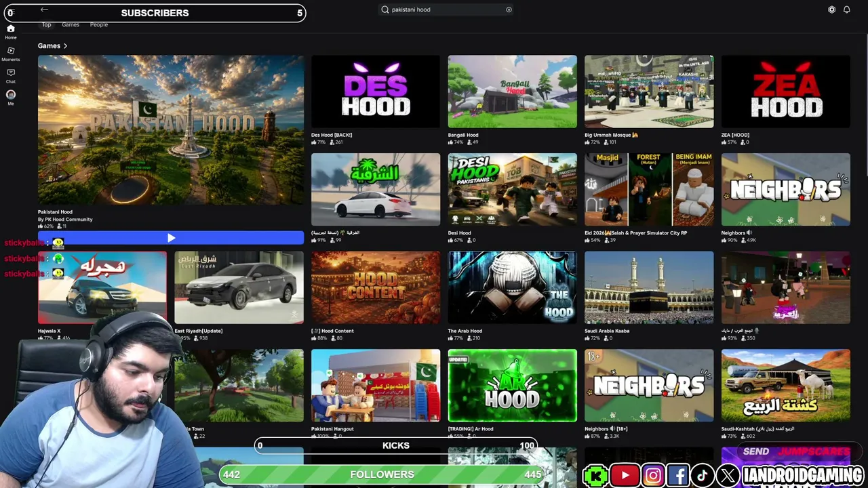Click the '[🎃] Hood Content' title

pyautogui.click(x=332, y=331)
